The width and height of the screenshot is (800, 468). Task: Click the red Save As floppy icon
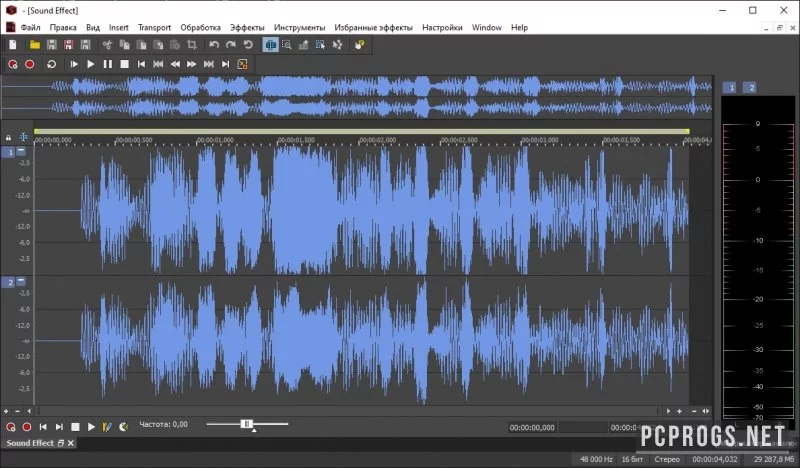click(x=68, y=45)
